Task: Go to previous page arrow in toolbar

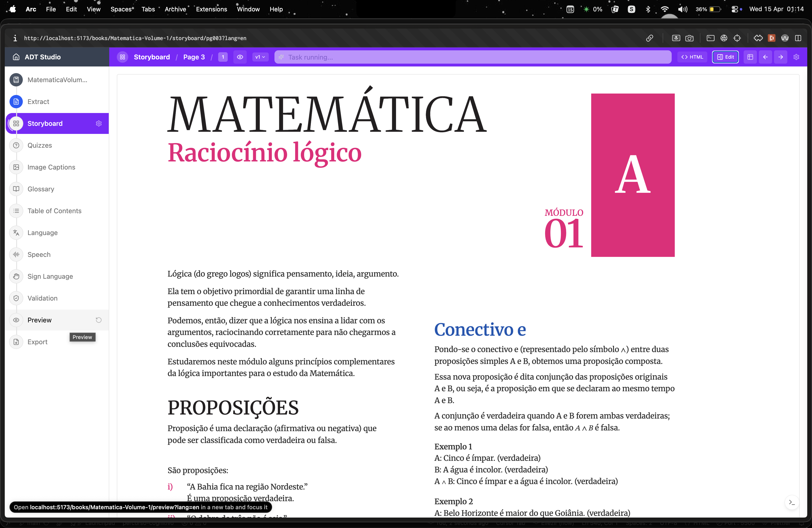Action: [x=765, y=57]
